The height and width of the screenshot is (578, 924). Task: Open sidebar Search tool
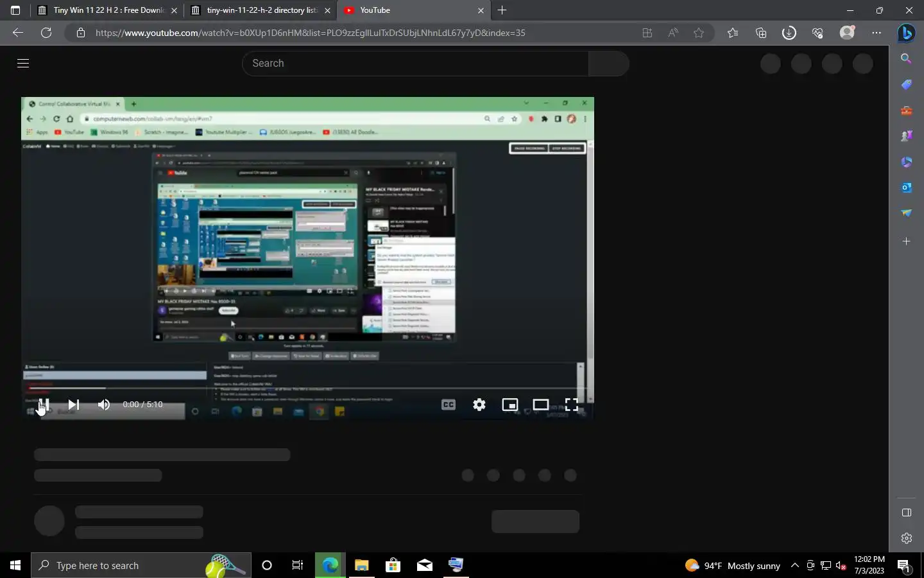pos(906,58)
